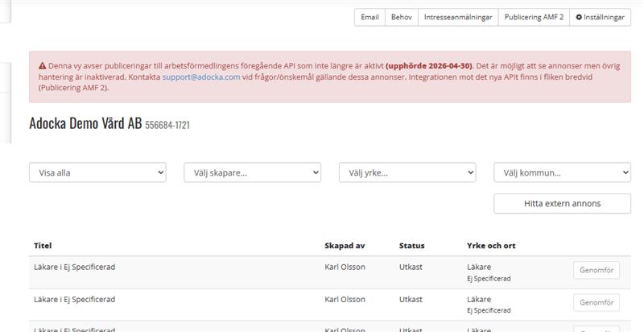Click 'Karl Olsson' in the second row
The image size is (644, 332).
345,299
